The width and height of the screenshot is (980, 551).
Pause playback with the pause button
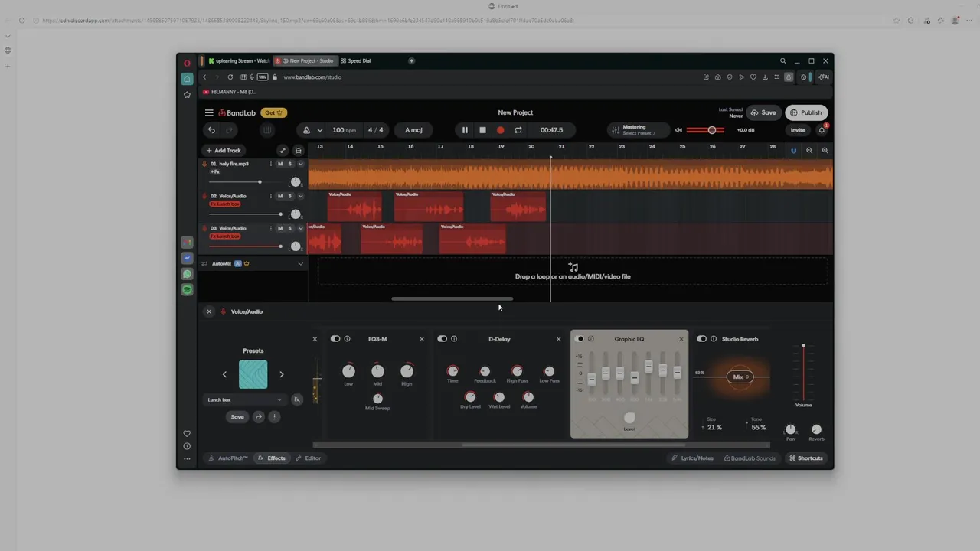point(465,130)
